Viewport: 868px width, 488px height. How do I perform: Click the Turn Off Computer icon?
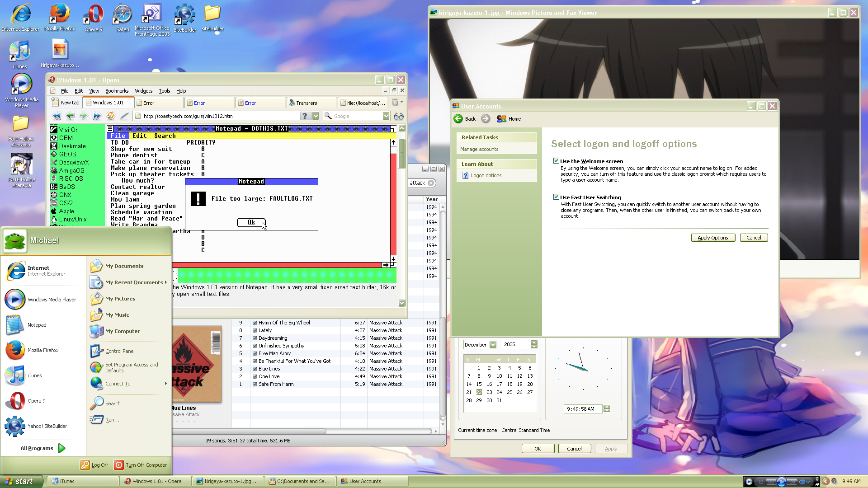tap(119, 465)
